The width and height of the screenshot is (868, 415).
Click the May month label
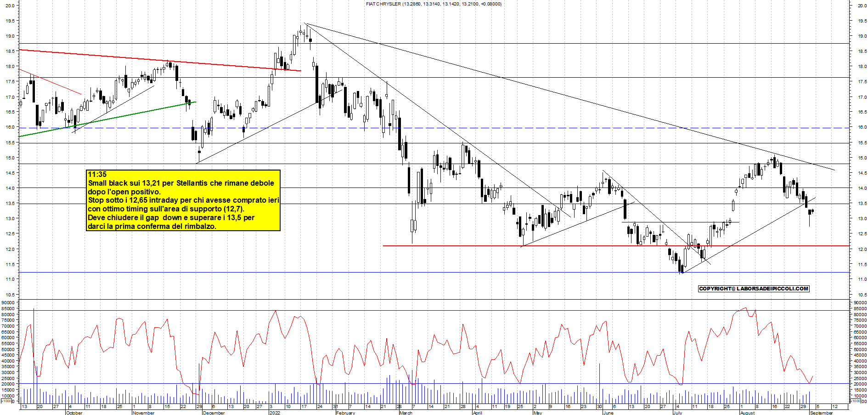pos(538,413)
